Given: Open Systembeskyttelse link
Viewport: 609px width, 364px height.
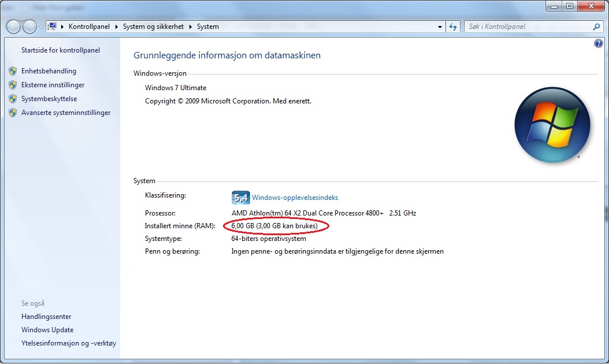Looking at the screenshot, I should coord(49,99).
